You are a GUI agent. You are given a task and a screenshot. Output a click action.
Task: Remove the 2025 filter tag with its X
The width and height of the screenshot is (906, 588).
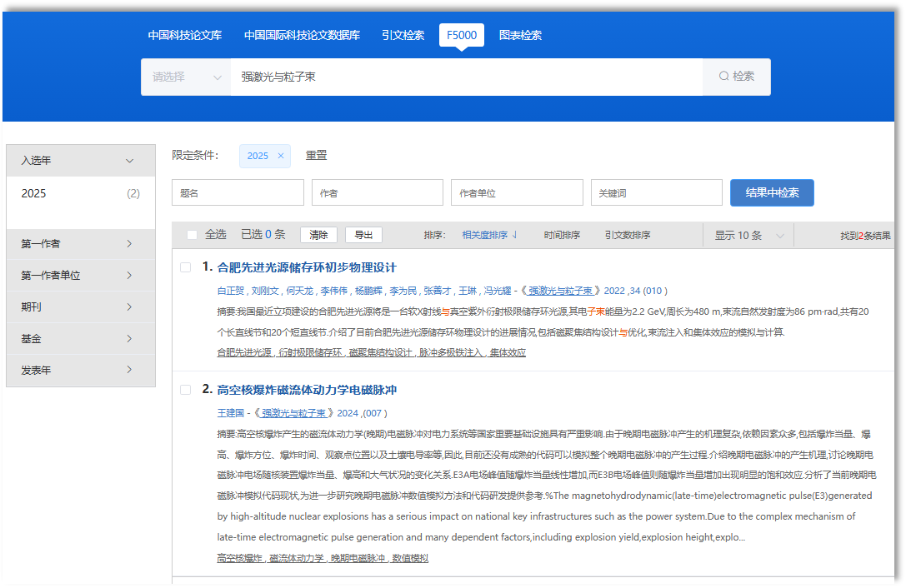[x=281, y=156]
